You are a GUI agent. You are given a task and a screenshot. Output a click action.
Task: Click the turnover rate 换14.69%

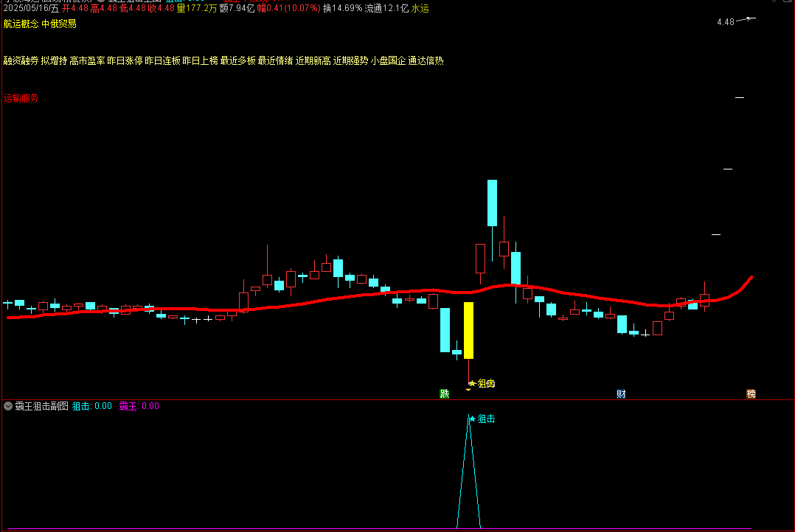[x=343, y=8]
